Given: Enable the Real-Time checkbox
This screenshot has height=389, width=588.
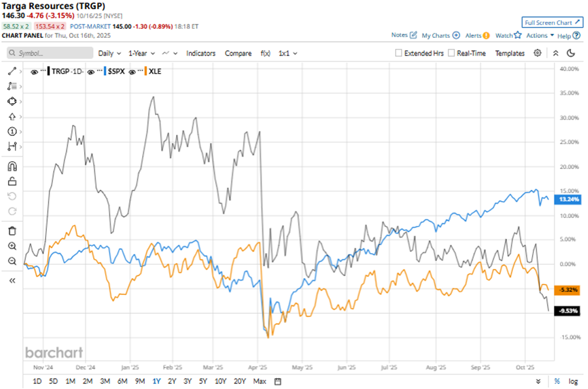Looking at the screenshot, I should coord(452,53).
